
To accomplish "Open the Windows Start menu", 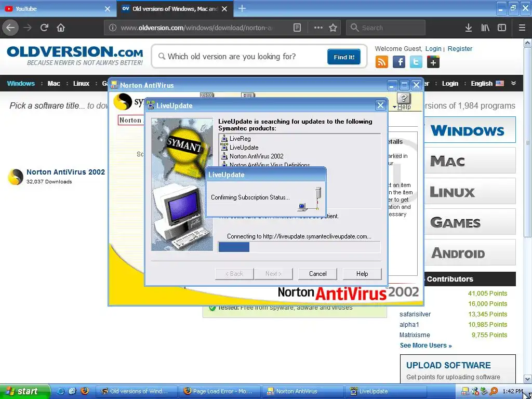I will coord(25,391).
